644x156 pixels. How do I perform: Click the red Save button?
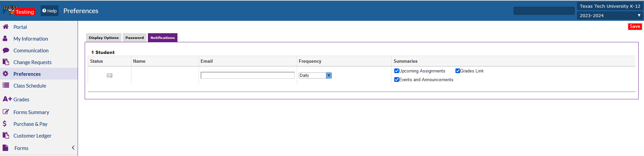click(635, 27)
